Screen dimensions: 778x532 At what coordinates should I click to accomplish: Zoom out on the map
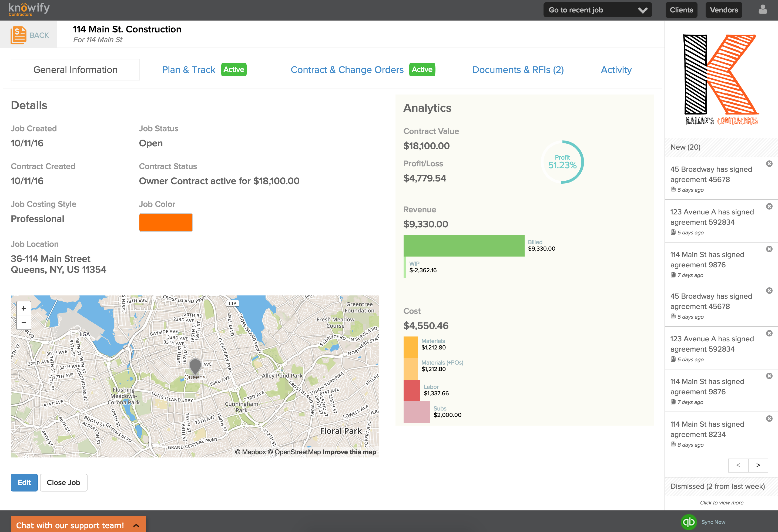click(24, 322)
